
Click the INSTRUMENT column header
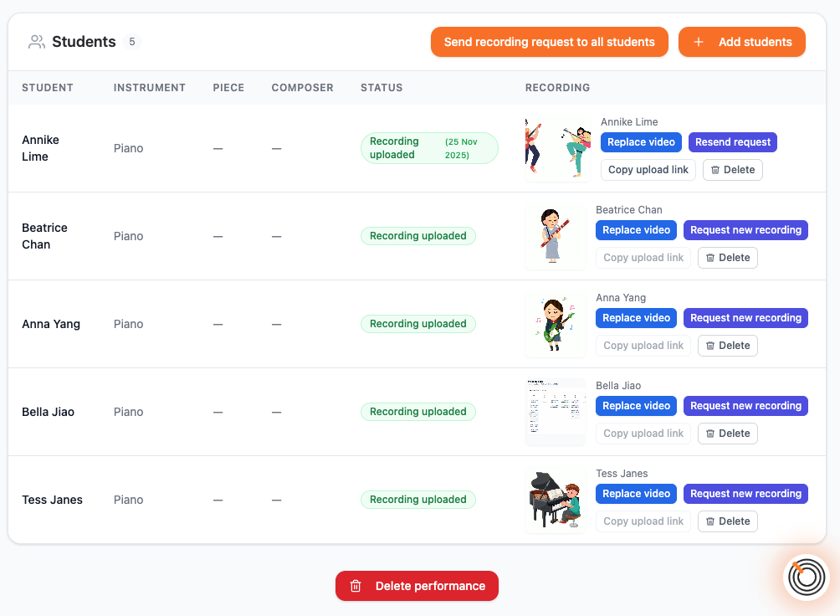coord(150,88)
